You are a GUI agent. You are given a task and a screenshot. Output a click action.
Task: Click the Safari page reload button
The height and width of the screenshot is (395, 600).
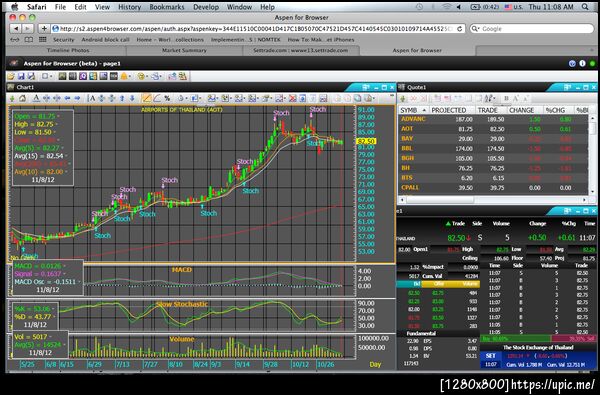[x=460, y=28]
